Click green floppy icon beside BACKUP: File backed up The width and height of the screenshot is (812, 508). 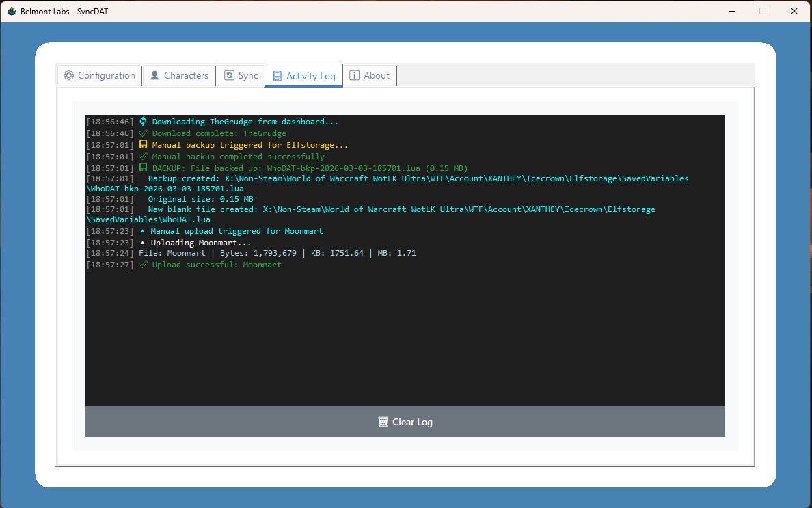point(143,168)
